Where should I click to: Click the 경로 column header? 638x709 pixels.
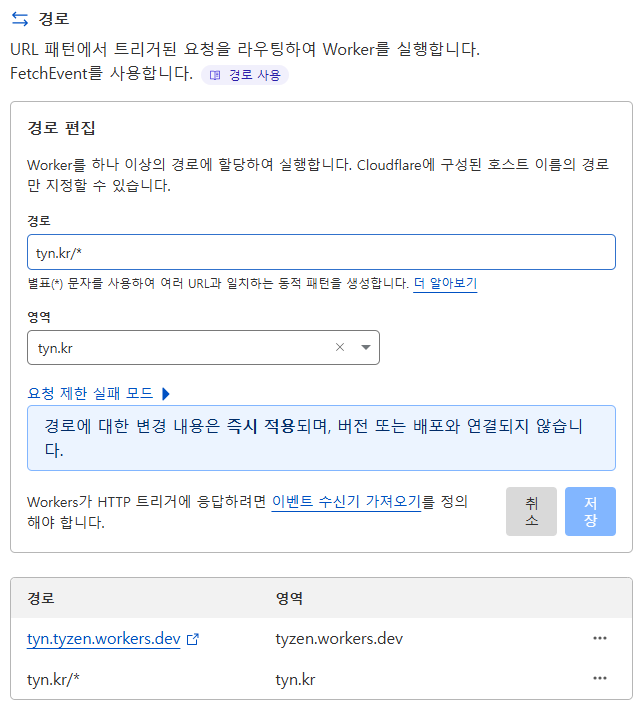(x=41, y=598)
